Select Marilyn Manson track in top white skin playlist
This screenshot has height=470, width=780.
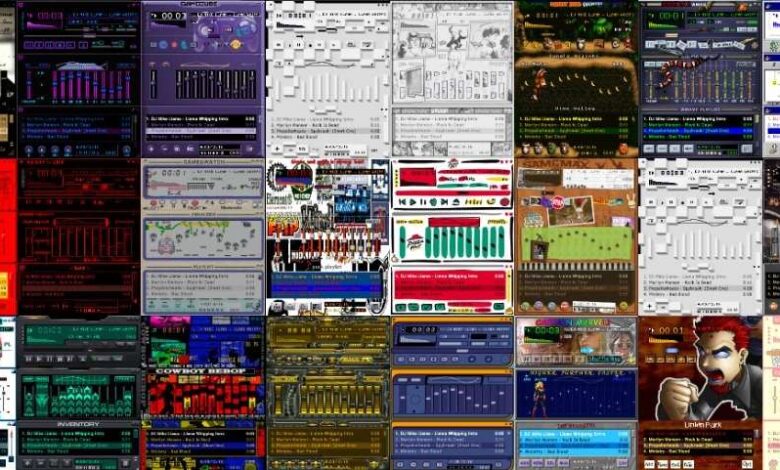coord(326,125)
